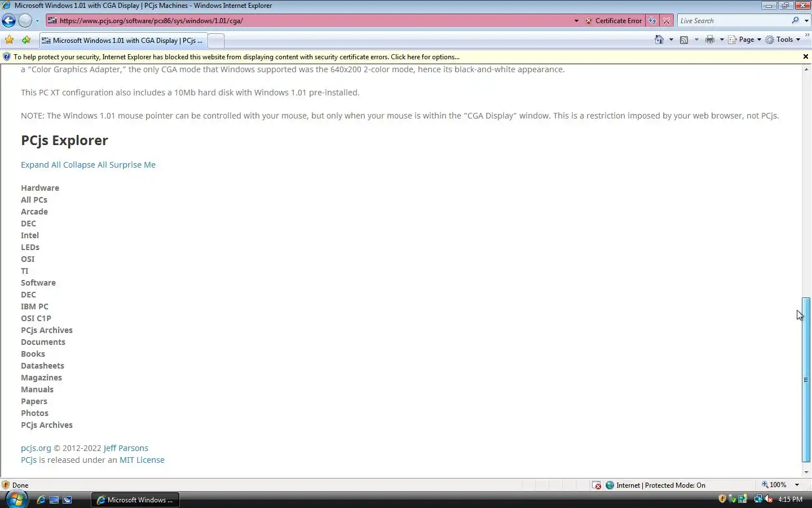Open the recent pages dropdown beside Forward
Screen dimensions: 812x508
click(37, 21)
